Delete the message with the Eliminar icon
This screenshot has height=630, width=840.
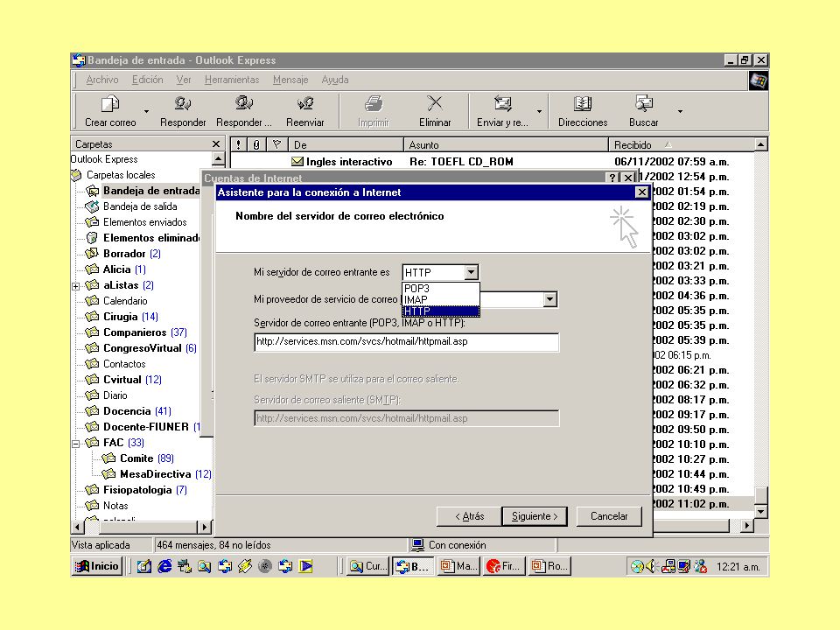[x=435, y=103]
